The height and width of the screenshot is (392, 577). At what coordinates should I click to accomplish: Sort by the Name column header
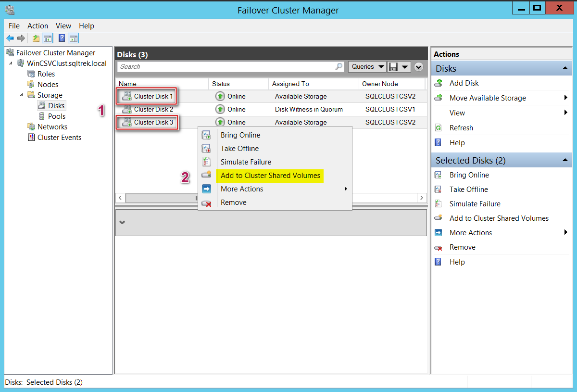(x=162, y=84)
